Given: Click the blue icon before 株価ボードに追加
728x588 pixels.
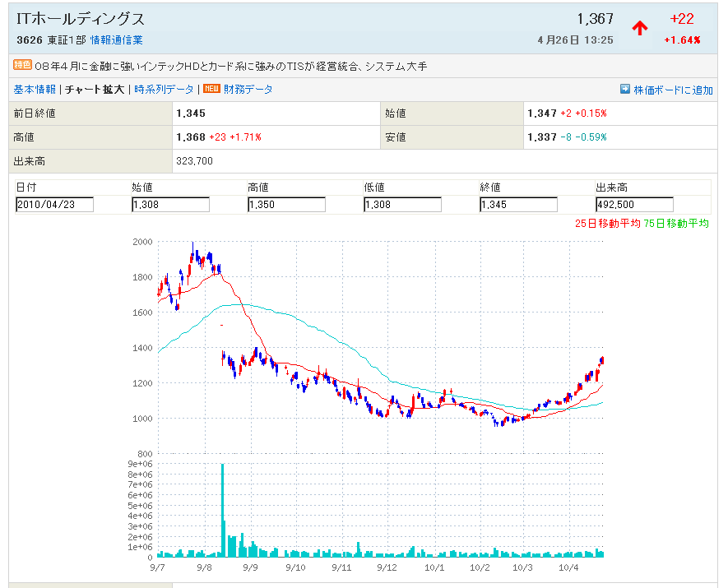Looking at the screenshot, I should tap(624, 89).
